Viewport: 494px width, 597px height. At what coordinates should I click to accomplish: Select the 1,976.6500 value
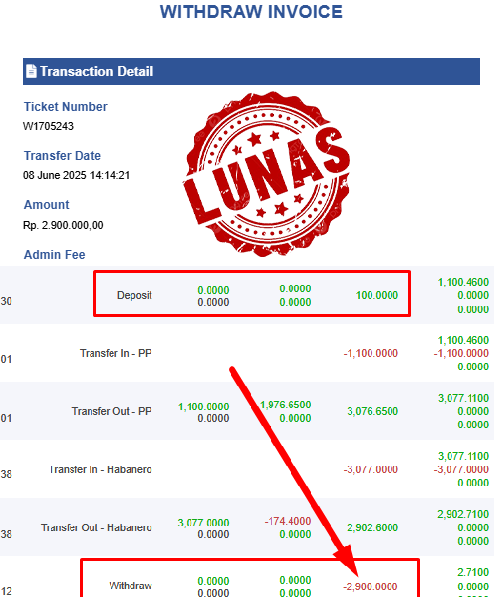coord(285,404)
